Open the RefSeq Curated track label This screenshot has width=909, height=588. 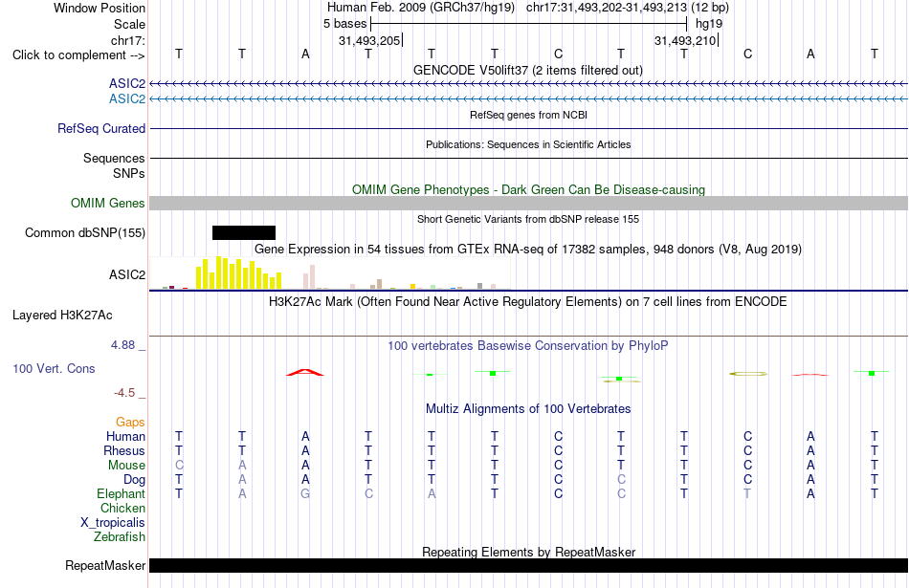(100, 129)
